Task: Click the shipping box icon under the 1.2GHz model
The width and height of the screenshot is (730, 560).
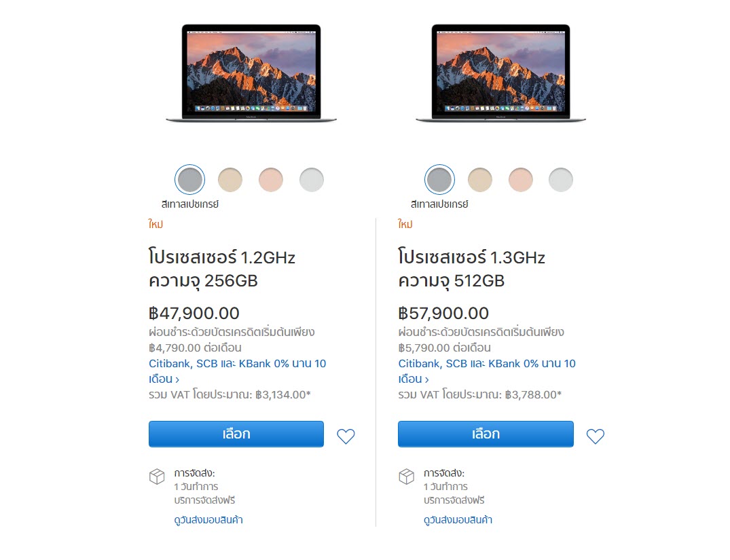Action: click(x=157, y=477)
